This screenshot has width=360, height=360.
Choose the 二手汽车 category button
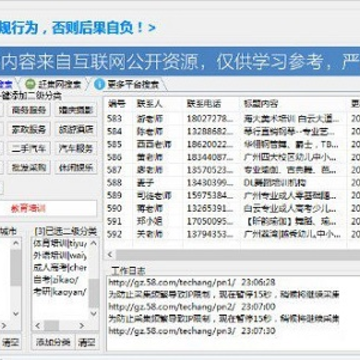tap(29, 148)
